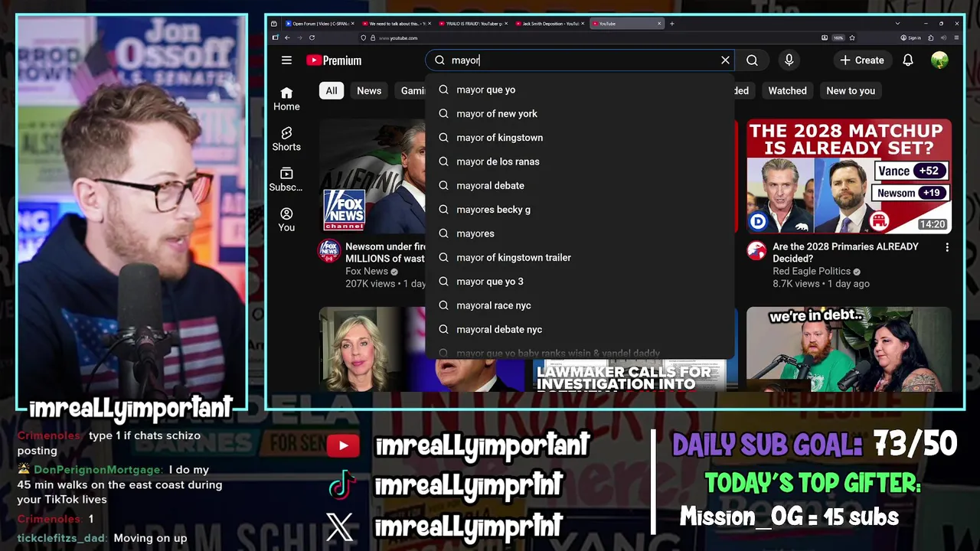Choose suggestion "mayoral debate nyc"

pyautogui.click(x=580, y=329)
